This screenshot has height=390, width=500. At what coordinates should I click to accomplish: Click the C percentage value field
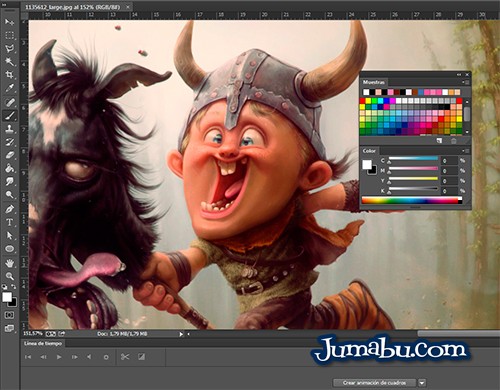point(449,161)
